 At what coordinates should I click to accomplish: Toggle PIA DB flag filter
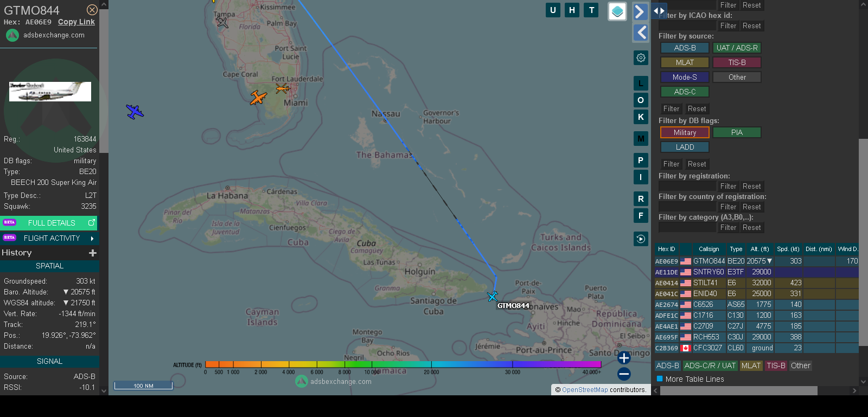point(737,132)
